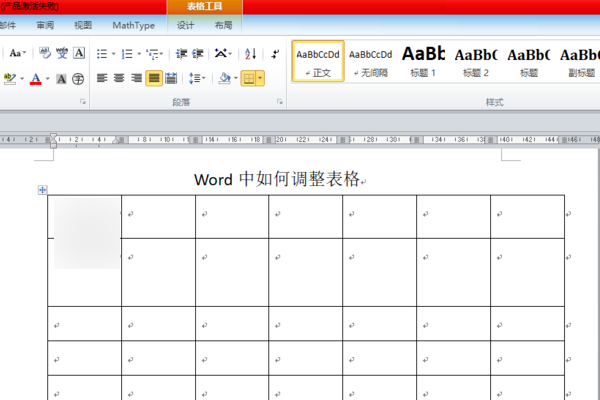Click the Numbering list icon
Image resolution: width=600 pixels, height=400 pixels.
pyautogui.click(x=127, y=54)
